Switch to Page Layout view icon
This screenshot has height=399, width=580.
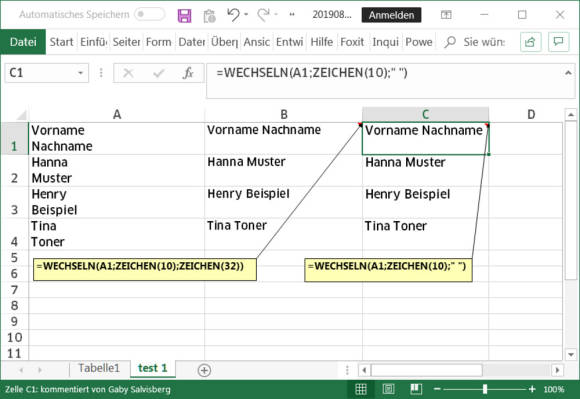coord(388,389)
